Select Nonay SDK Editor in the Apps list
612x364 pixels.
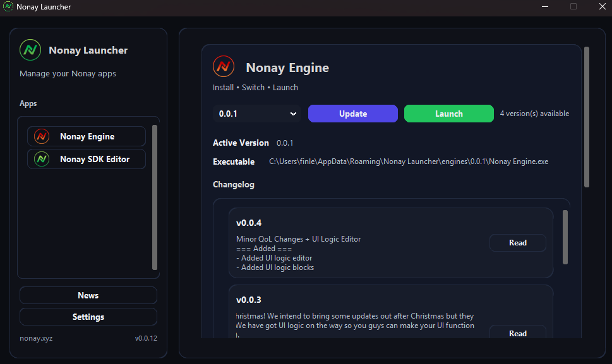coord(87,159)
